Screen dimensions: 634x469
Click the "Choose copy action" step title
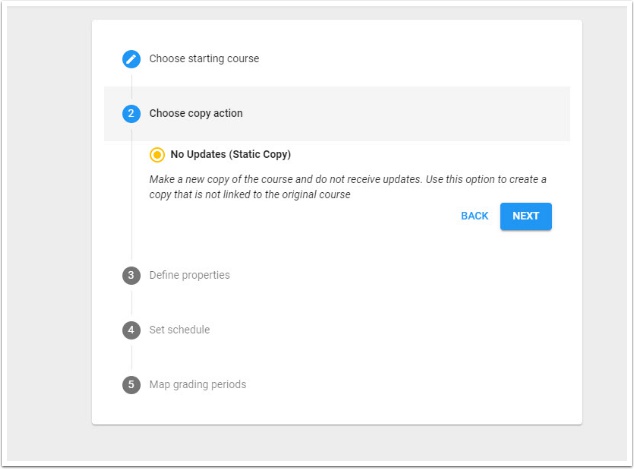pos(196,114)
